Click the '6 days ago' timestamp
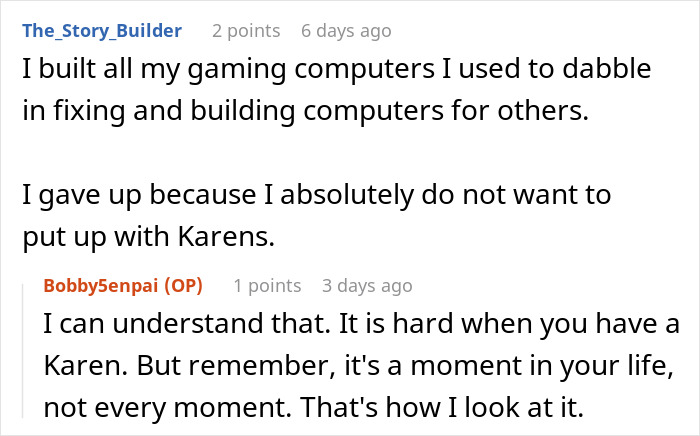Viewport: 700px width, 436px height. tap(346, 31)
